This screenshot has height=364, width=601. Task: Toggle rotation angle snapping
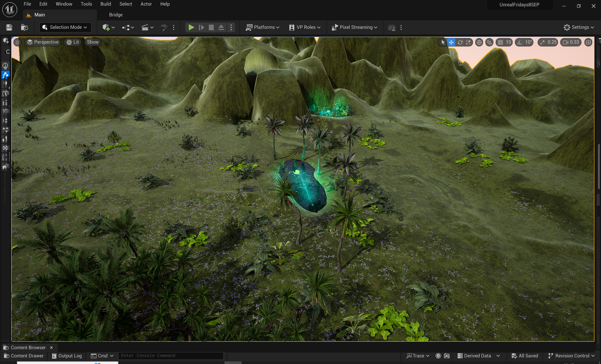point(520,42)
